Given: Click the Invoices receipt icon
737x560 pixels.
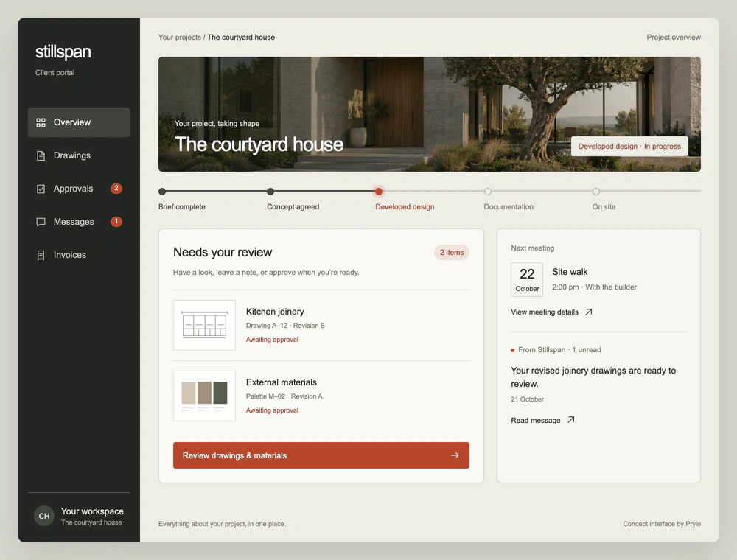Looking at the screenshot, I should click(x=41, y=255).
